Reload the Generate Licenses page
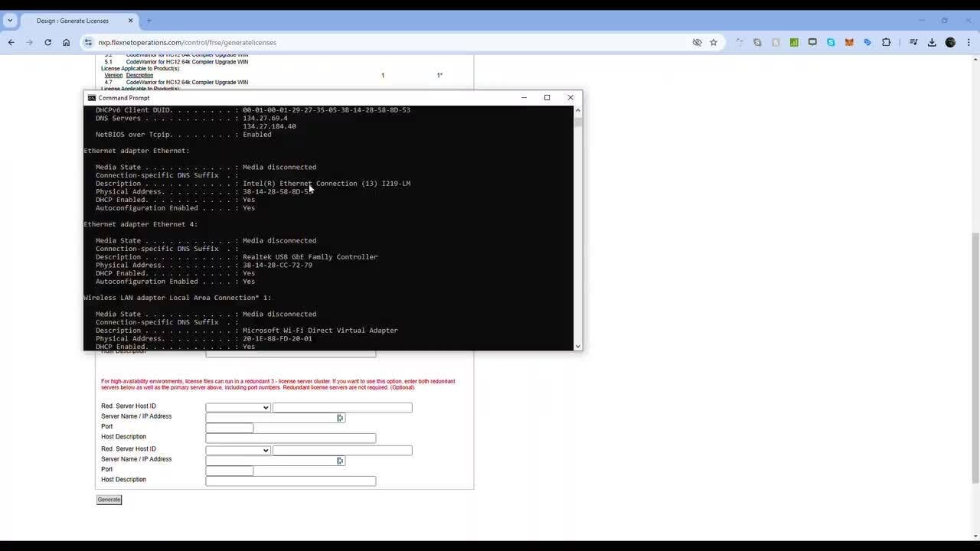The height and width of the screenshot is (551, 980). [x=47, y=43]
